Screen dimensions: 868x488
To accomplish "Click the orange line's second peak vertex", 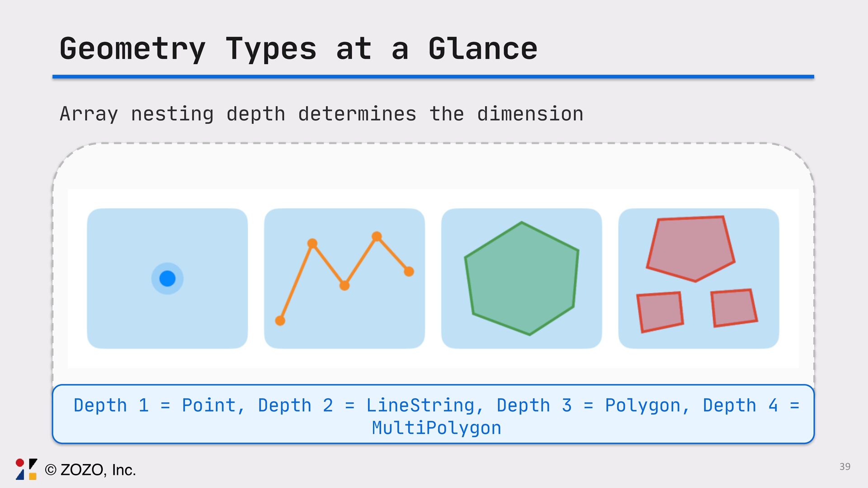I will coord(377,236).
